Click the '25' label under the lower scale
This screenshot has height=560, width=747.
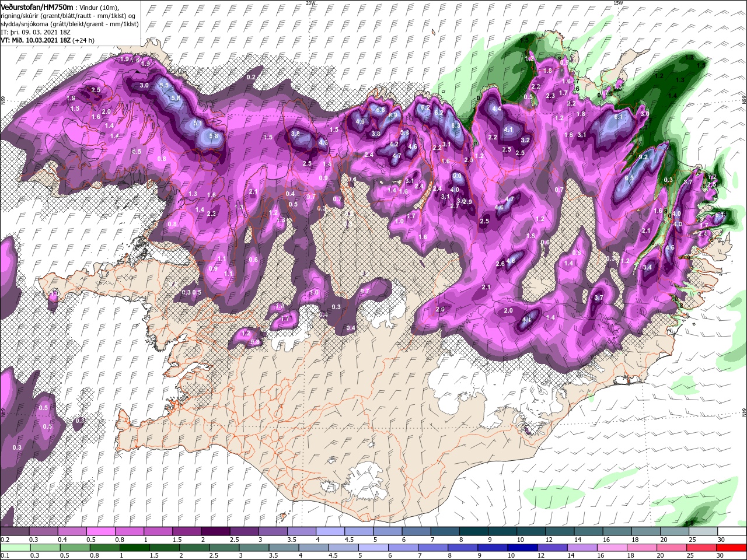click(690, 556)
